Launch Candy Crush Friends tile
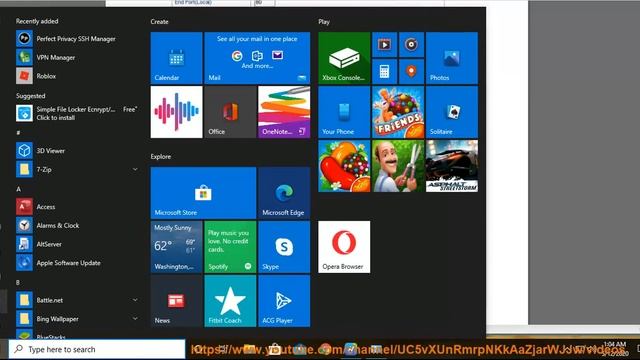This screenshot has width=640, height=360. pos(398,112)
